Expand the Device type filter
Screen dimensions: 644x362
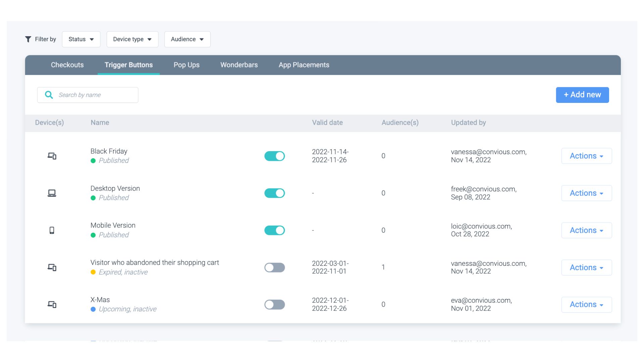[132, 39]
